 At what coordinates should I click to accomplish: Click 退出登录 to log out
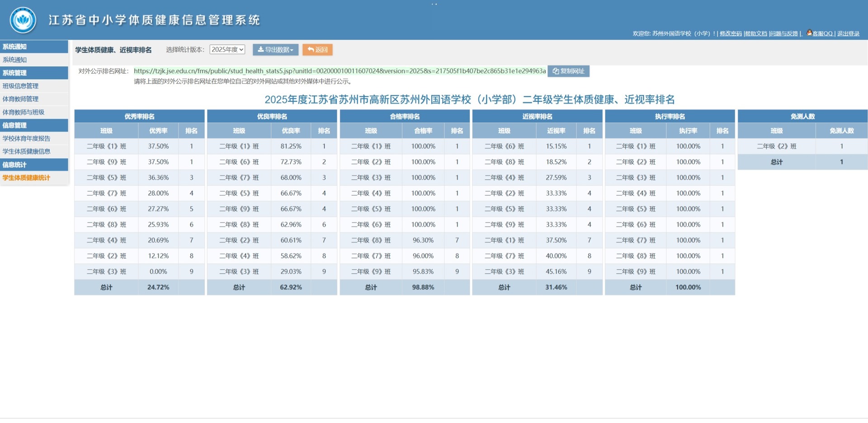[848, 33]
